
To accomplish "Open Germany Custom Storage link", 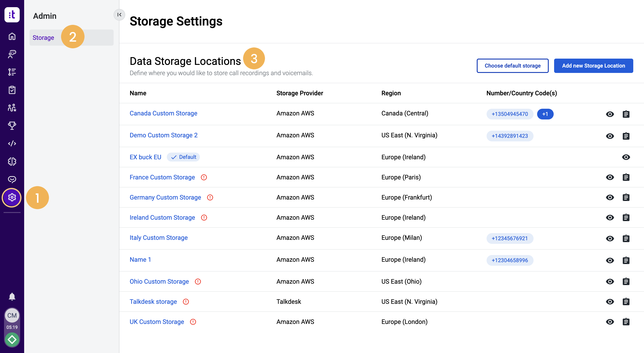I will coord(165,197).
